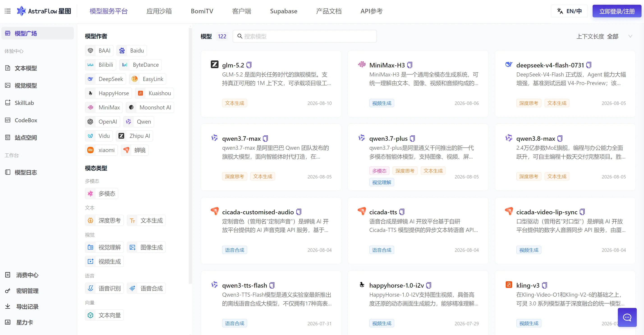Click the 视频生成 tag on MiniMax-H3 card
Screen dimensions: 644x335
tap(382, 103)
